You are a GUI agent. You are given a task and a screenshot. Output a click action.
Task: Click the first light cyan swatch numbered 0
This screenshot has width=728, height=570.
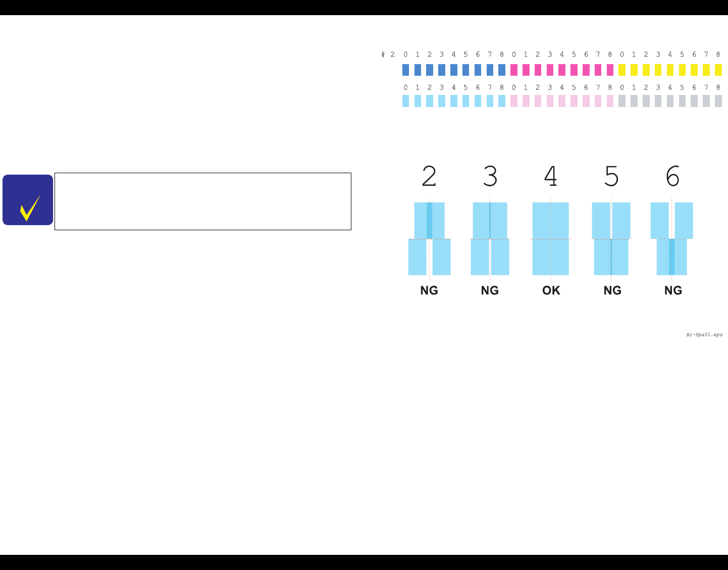(x=405, y=101)
